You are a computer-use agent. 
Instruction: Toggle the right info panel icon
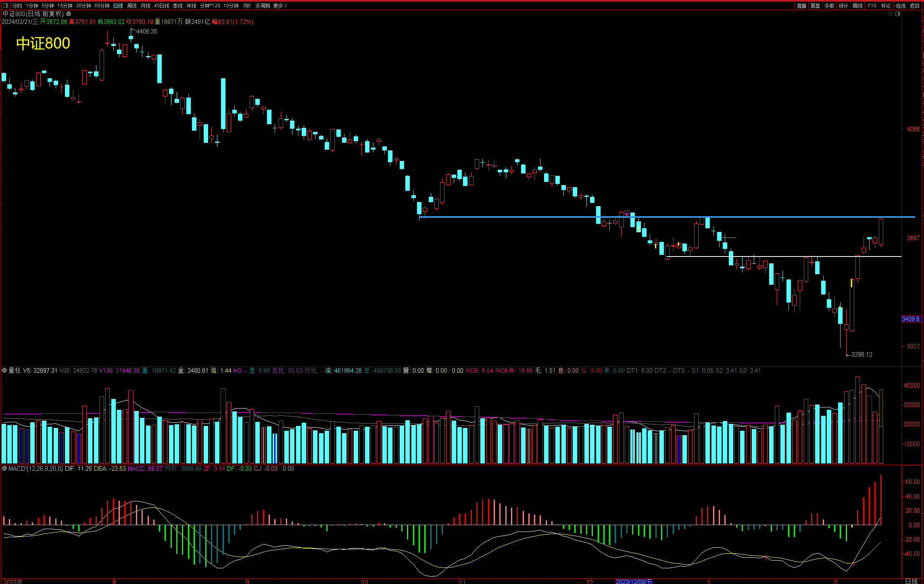coord(898,14)
